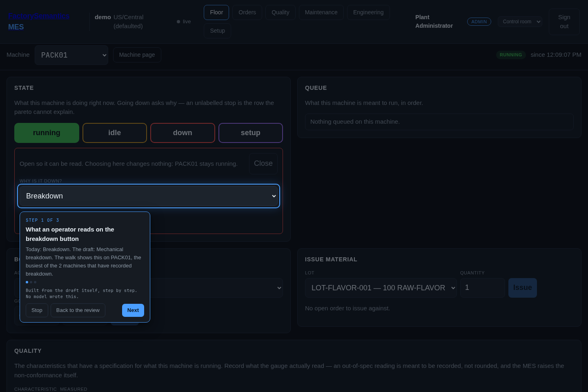Expand the LOT-FLAVOR-001 lot dropdown

pos(381,288)
